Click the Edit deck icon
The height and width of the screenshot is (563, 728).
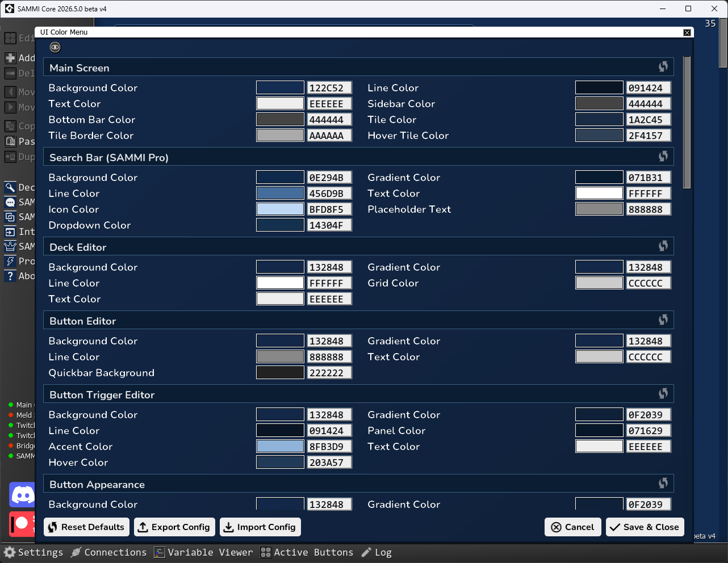point(10,38)
